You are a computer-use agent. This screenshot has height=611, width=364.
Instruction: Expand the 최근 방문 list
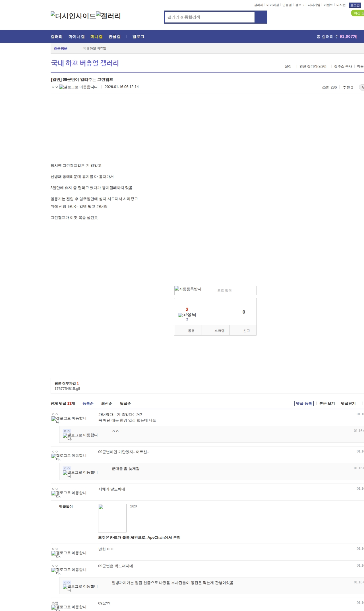tap(61, 48)
